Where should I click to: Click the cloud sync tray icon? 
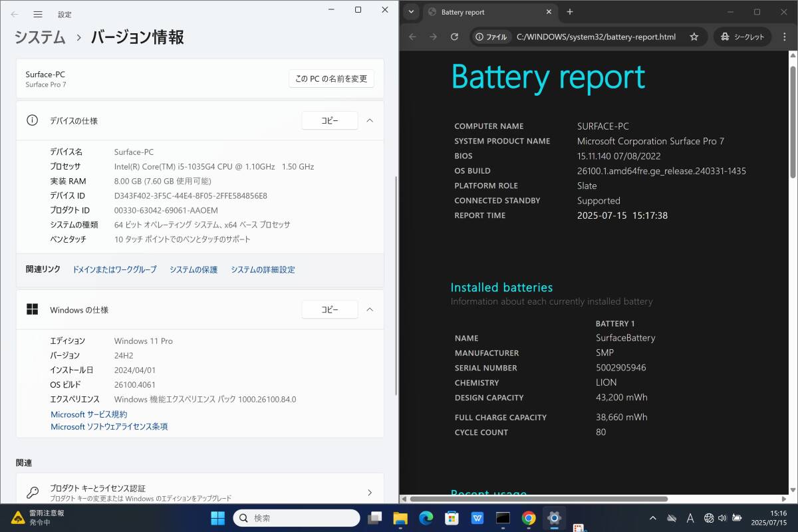(x=672, y=517)
